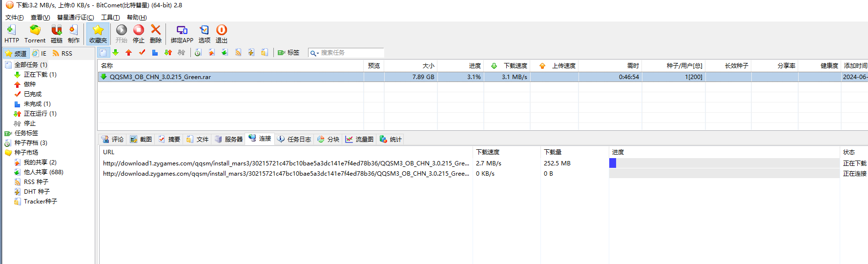Click the red checkmark completed filter icon
868x264 pixels.
point(142,53)
